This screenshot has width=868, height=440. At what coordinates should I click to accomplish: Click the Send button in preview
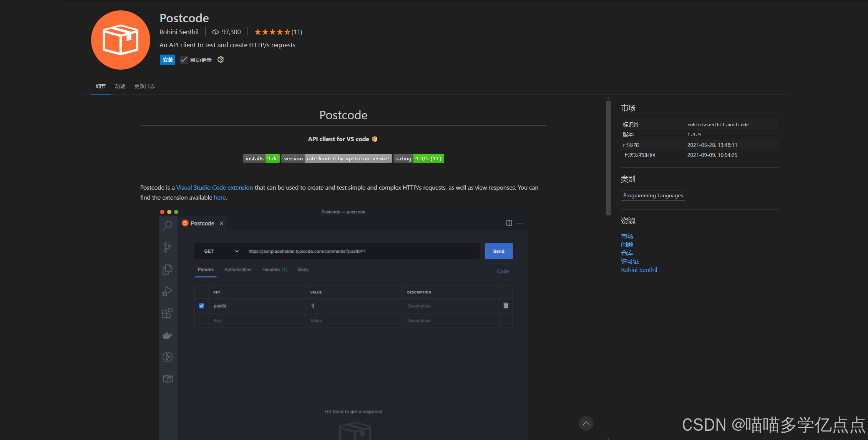click(499, 251)
